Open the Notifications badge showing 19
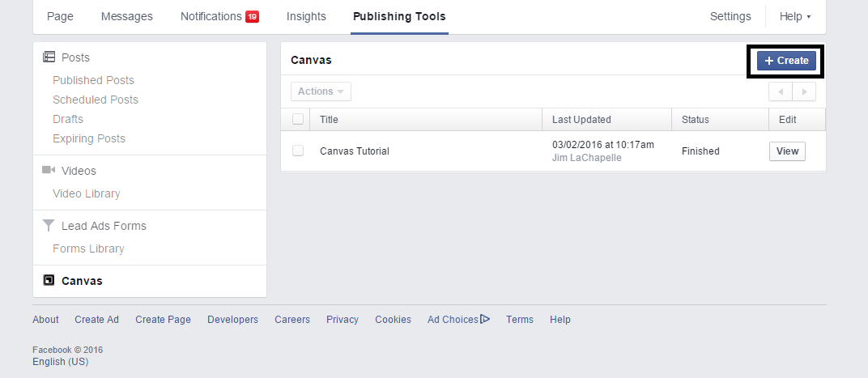Image resolution: width=868 pixels, height=378 pixels. [252, 17]
